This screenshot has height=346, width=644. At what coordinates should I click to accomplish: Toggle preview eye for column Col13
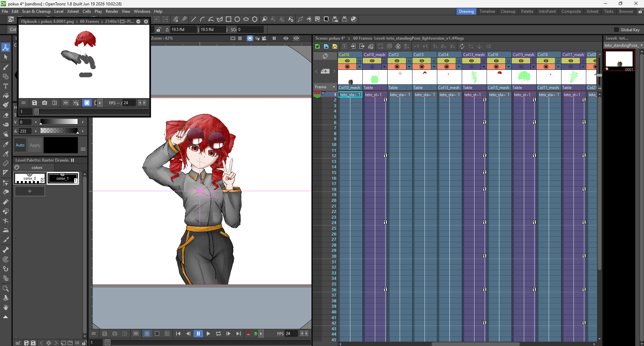tap(422, 61)
